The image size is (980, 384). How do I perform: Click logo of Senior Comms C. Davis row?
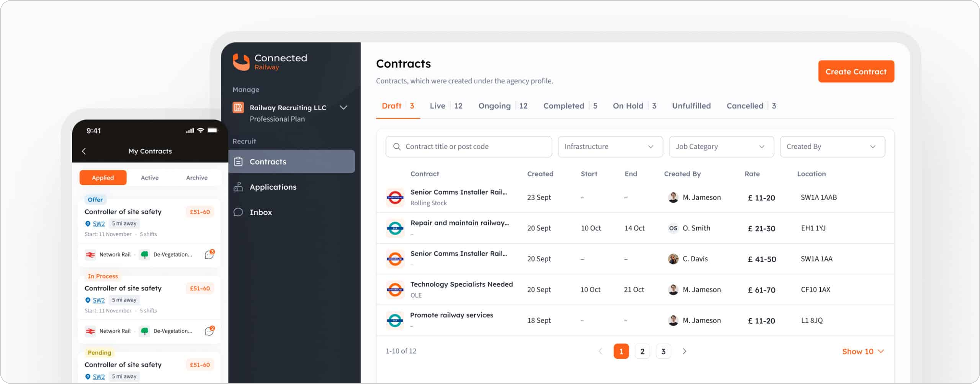coord(395,259)
